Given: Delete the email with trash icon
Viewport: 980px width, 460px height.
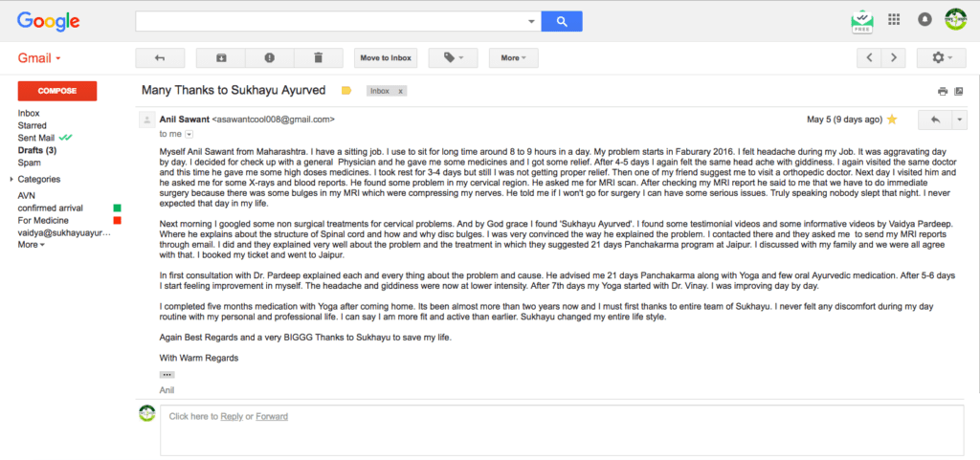Looking at the screenshot, I should click(x=319, y=58).
